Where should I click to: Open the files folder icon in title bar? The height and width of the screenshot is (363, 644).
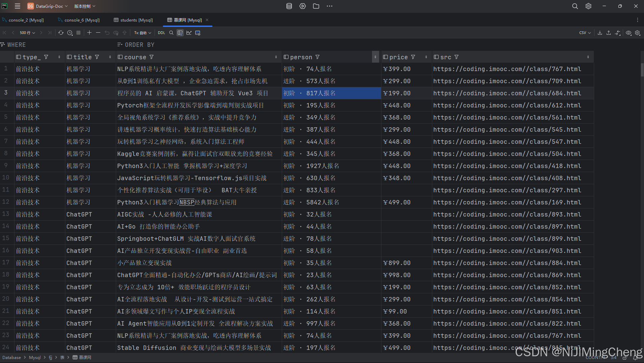[316, 6]
